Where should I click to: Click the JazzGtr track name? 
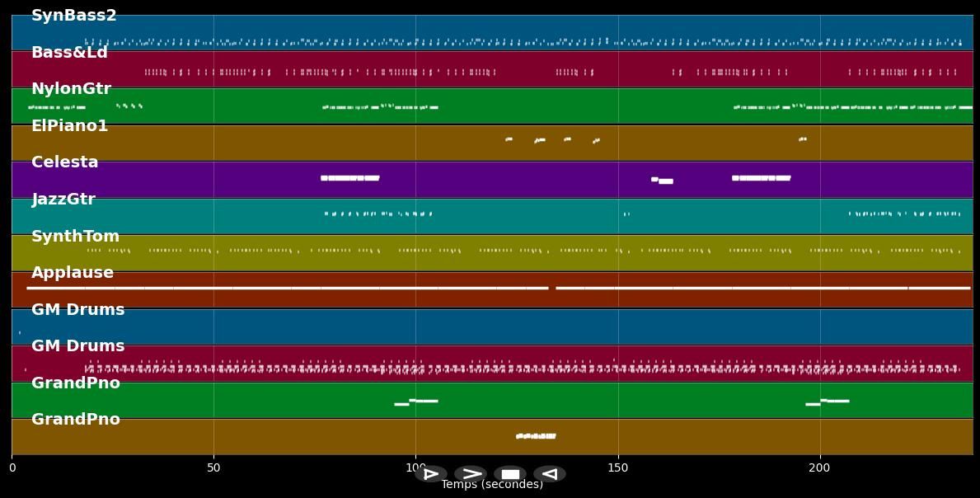tap(63, 200)
